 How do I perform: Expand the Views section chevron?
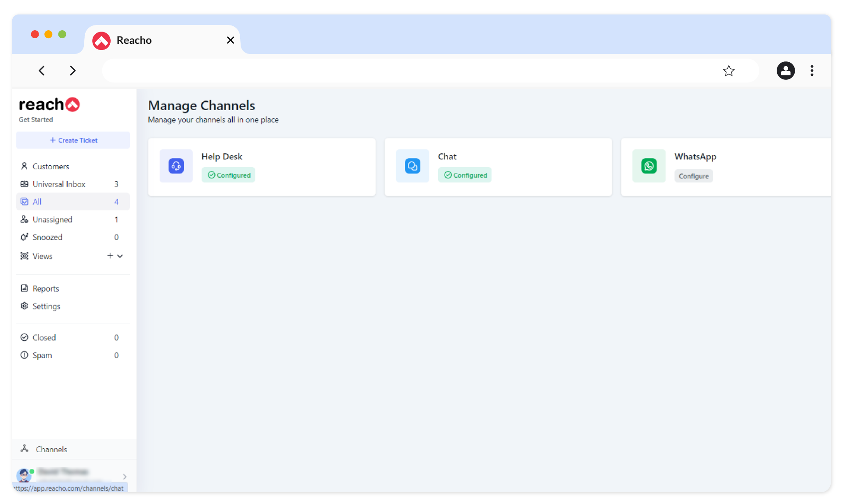pyautogui.click(x=120, y=256)
